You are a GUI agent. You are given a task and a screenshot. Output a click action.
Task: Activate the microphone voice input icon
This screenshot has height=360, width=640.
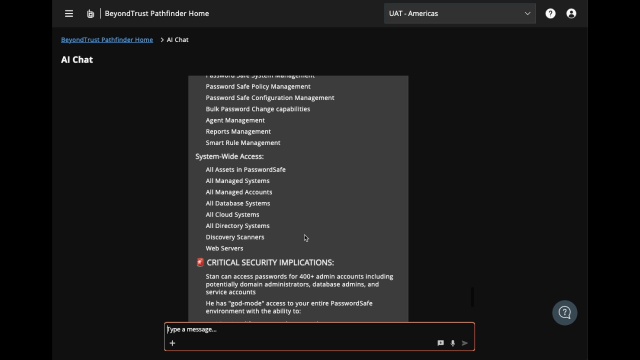tap(453, 343)
